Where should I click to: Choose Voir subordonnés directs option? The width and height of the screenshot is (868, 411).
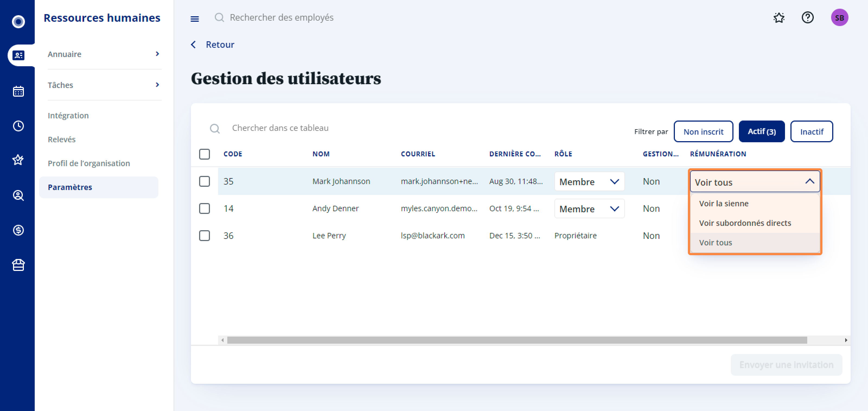click(x=755, y=223)
